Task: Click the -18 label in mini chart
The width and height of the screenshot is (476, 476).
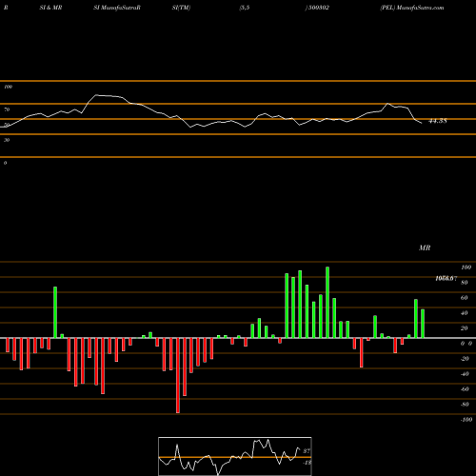Action: coord(307,463)
